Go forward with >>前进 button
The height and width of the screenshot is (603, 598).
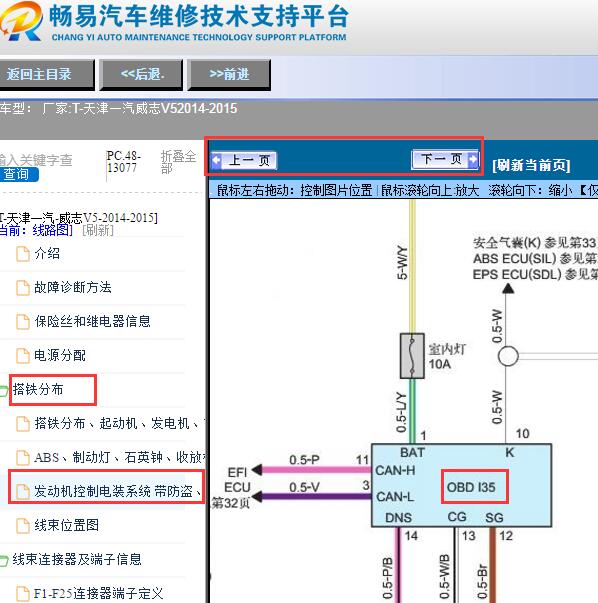click(229, 75)
